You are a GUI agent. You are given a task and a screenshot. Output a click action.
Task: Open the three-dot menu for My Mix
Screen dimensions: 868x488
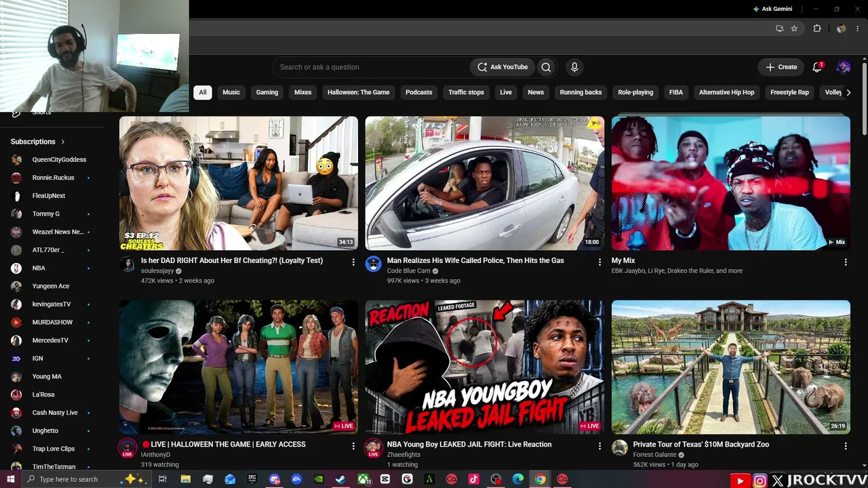846,262
